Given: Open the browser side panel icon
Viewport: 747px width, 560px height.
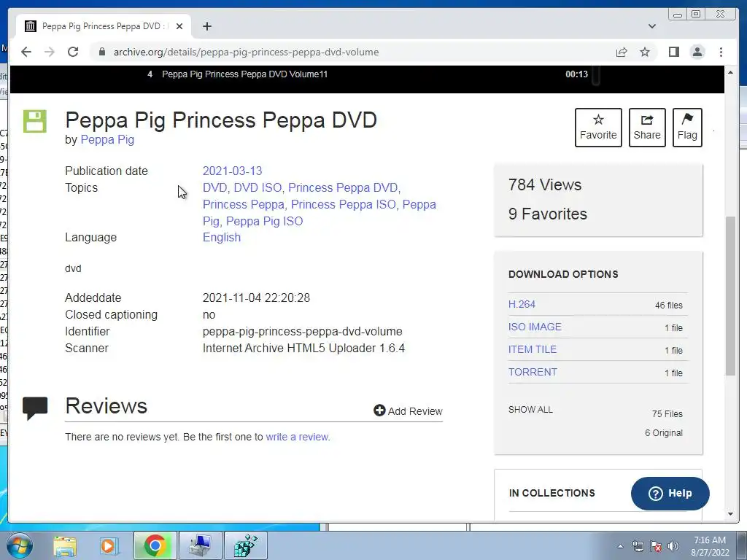Looking at the screenshot, I should (673, 52).
